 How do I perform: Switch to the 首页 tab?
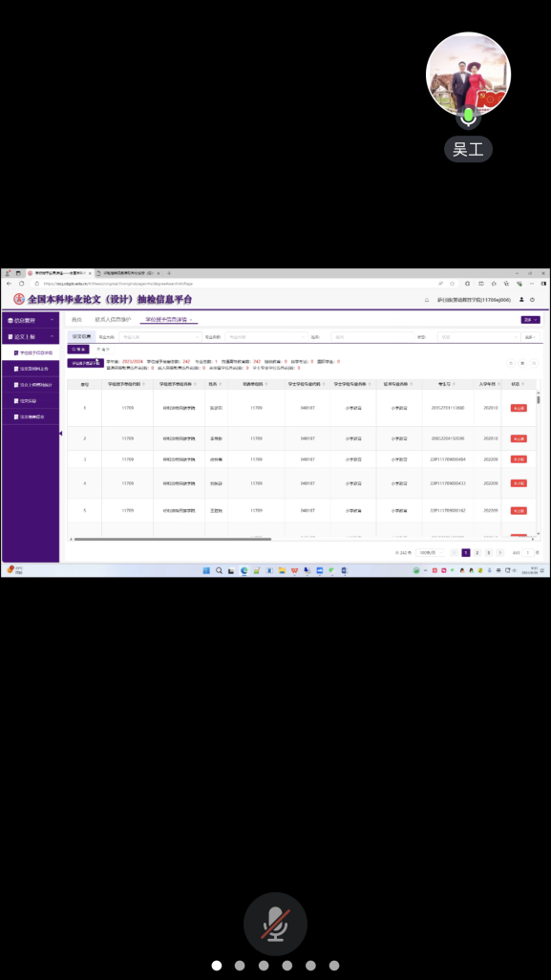[x=76, y=319]
